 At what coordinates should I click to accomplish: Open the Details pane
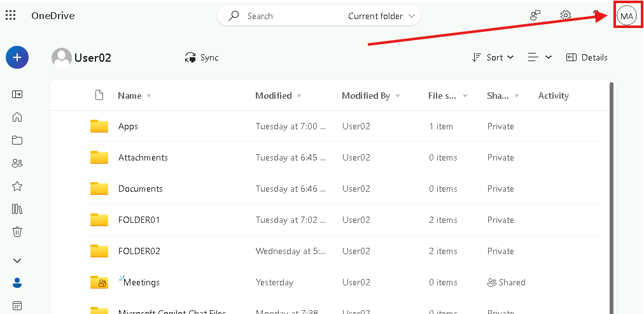(x=587, y=57)
